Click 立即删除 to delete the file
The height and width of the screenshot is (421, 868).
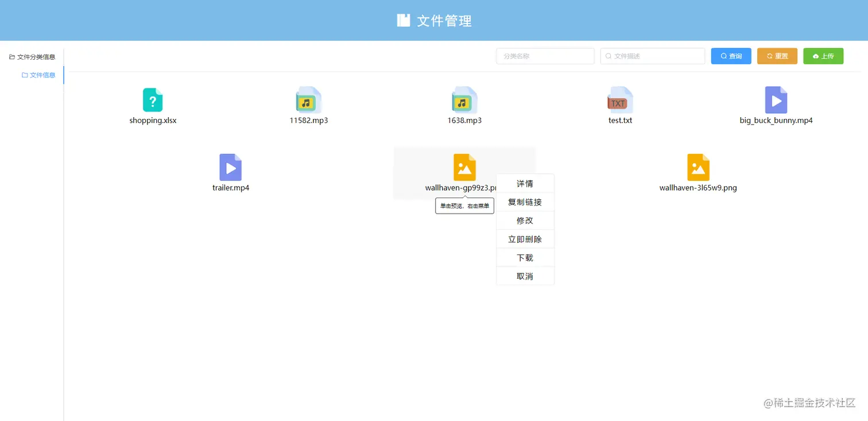pyautogui.click(x=524, y=238)
